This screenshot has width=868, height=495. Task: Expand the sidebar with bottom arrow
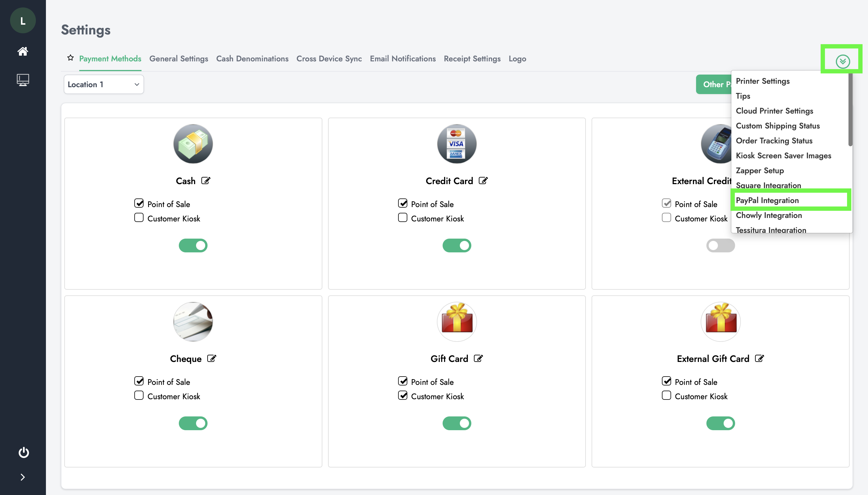(23, 477)
